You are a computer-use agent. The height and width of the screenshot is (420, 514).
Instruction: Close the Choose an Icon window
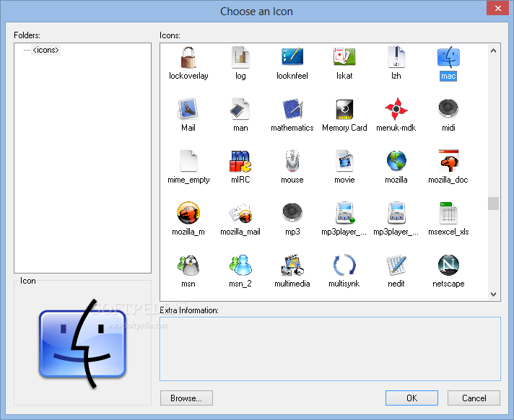point(497,8)
